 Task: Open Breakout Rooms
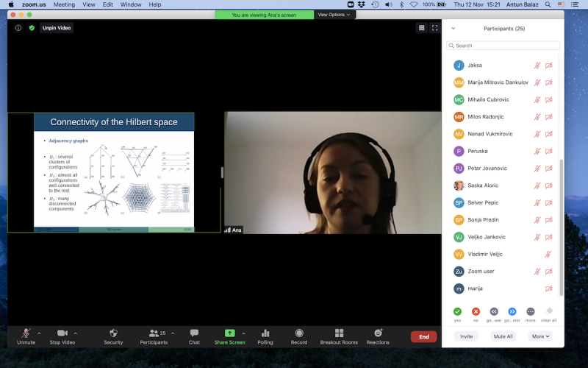[339, 336]
